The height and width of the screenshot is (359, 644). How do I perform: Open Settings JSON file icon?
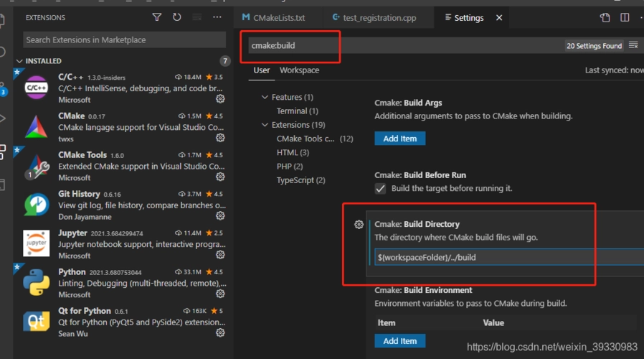[x=605, y=18]
